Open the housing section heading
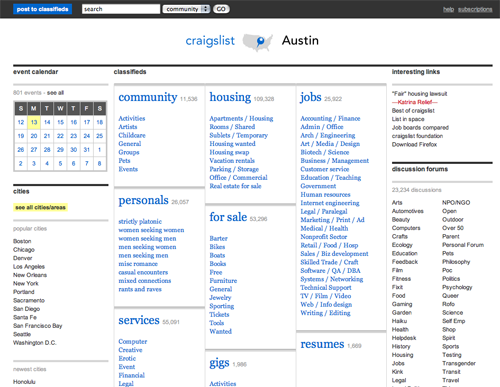The width and height of the screenshot is (500, 387). [x=230, y=97]
